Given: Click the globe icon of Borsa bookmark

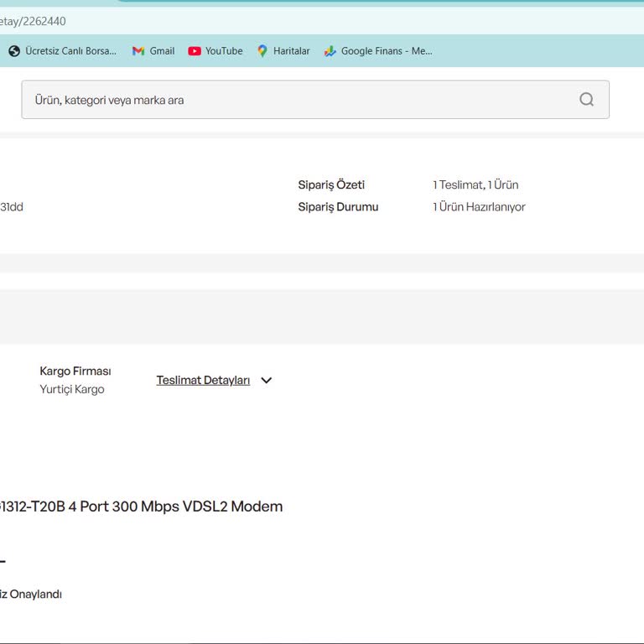Looking at the screenshot, I should [x=14, y=51].
